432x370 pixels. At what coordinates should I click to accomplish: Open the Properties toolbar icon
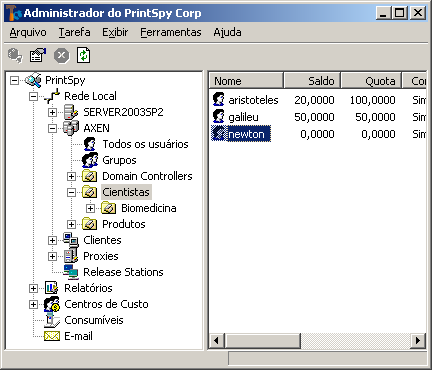38,55
